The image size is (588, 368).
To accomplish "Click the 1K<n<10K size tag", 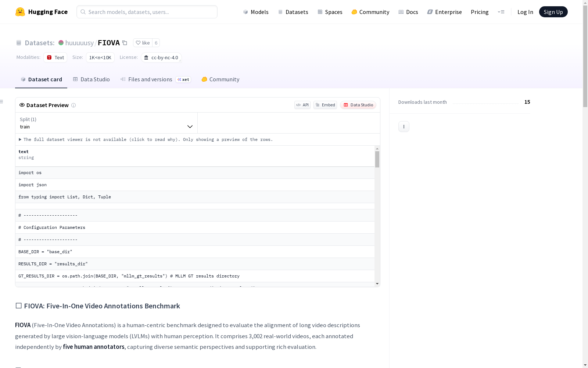I will tap(100, 57).
